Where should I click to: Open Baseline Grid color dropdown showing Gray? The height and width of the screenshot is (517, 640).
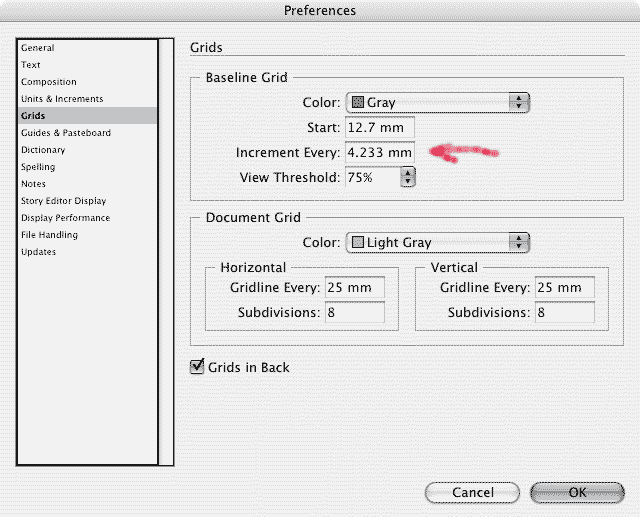pyautogui.click(x=438, y=102)
